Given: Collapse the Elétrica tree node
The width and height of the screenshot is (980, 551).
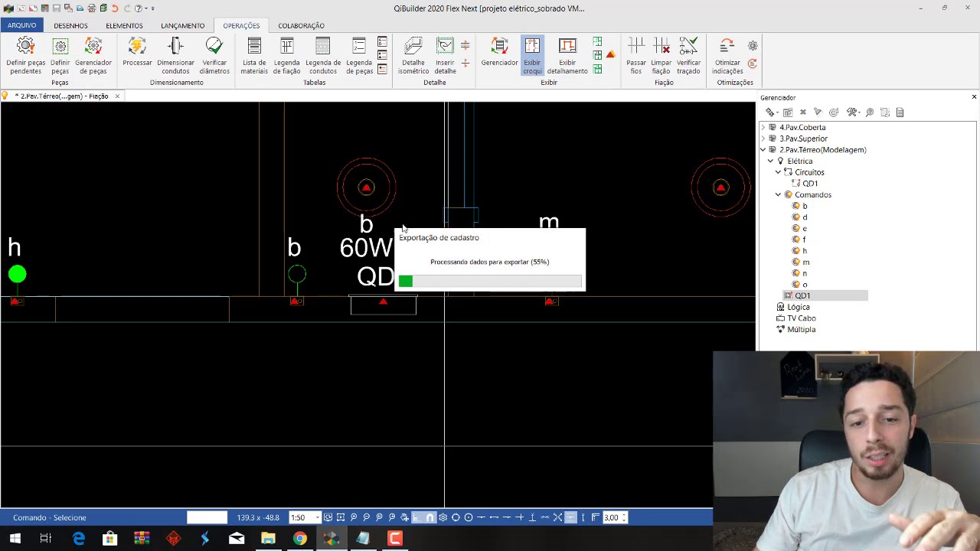Looking at the screenshot, I should click(x=771, y=161).
